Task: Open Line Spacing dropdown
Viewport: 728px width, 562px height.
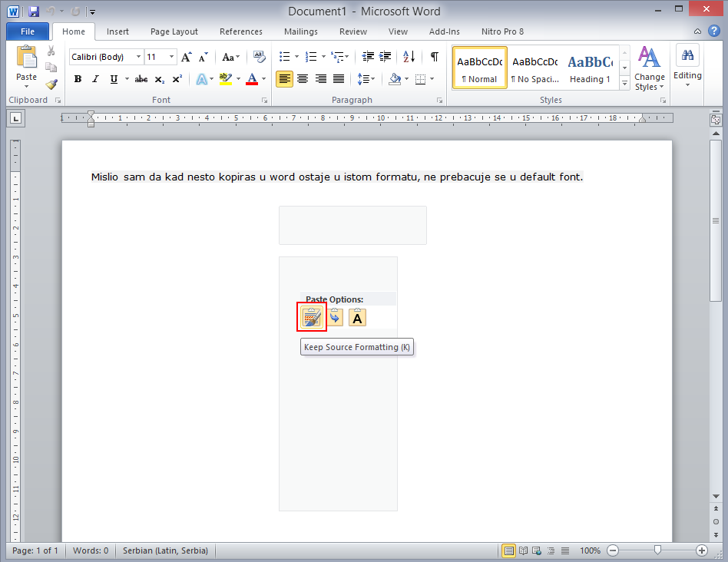Action: coord(366,79)
